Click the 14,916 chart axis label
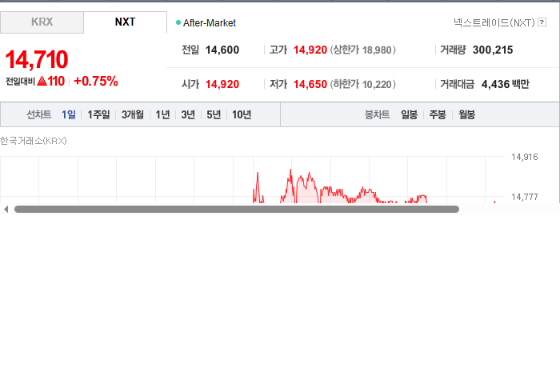The height and width of the screenshot is (392, 560). tap(524, 157)
